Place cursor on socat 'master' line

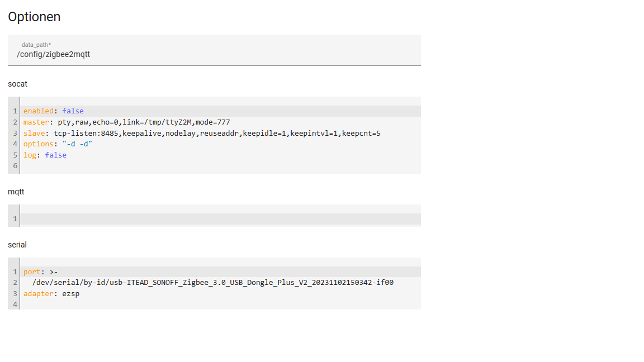[x=126, y=122]
